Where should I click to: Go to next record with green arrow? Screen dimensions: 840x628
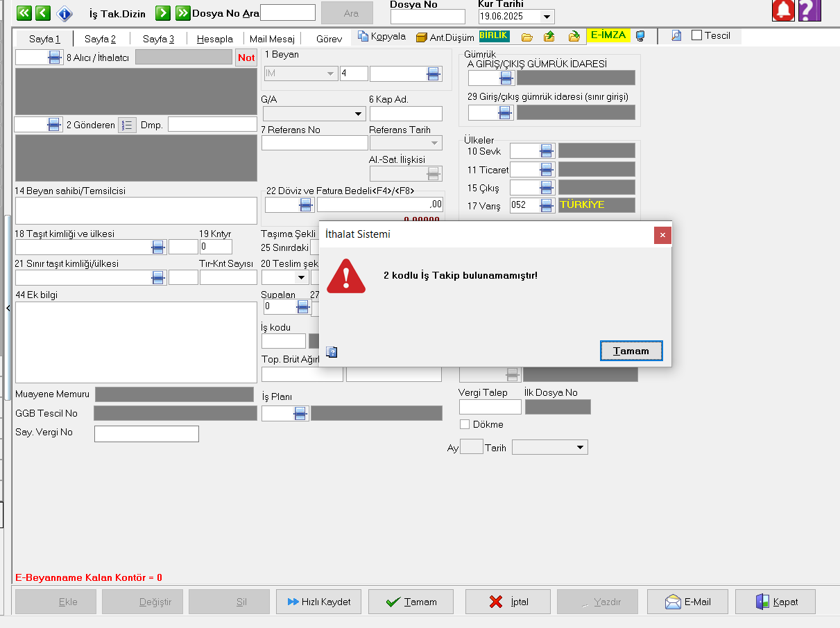pos(163,13)
